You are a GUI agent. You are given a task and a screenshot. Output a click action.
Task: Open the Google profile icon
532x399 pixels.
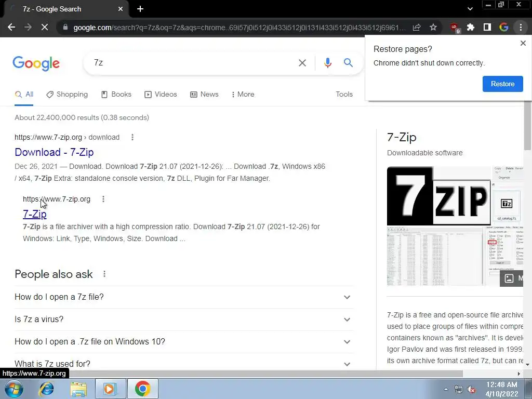[504, 27]
